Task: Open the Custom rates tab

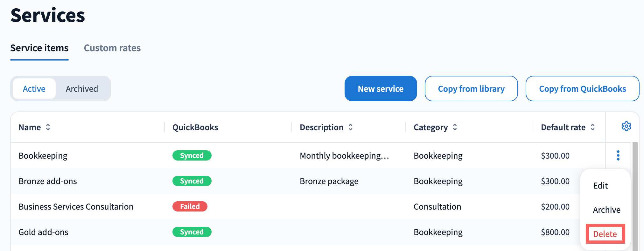Action: pyautogui.click(x=112, y=48)
